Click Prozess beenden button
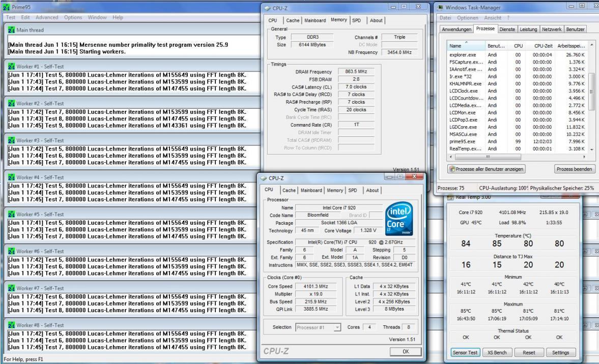Screen dimensions: 599x364 coord(574,169)
